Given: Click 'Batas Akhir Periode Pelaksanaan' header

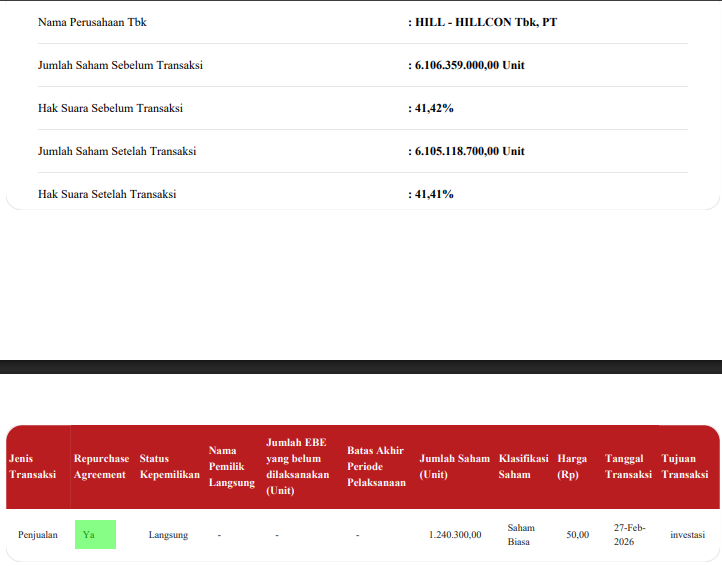Looking at the screenshot, I should tap(376, 467).
